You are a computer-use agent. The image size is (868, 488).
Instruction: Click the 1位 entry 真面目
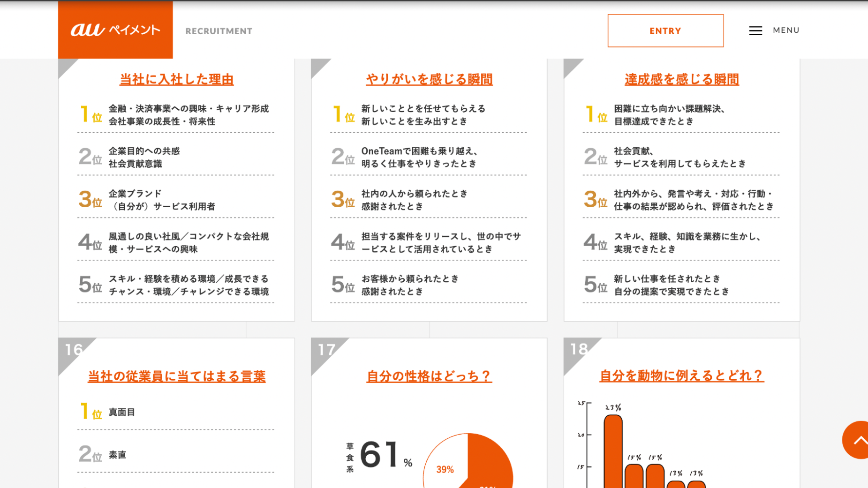(122, 412)
